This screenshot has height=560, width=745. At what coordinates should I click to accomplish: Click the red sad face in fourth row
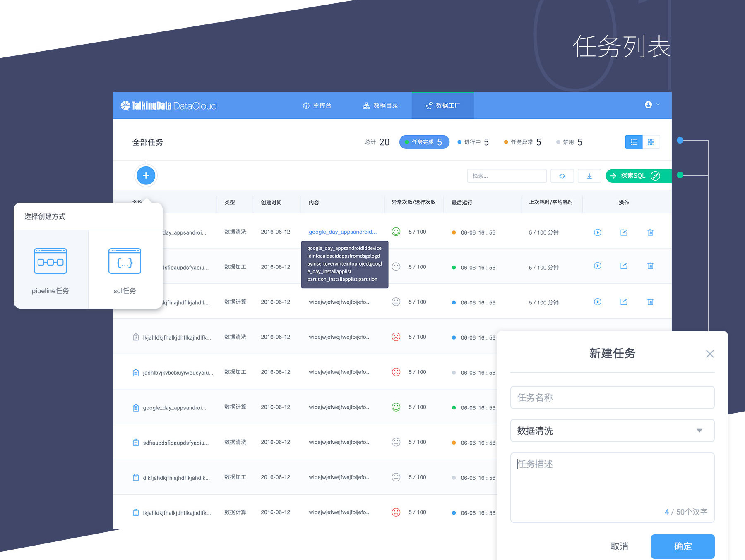point(396,337)
